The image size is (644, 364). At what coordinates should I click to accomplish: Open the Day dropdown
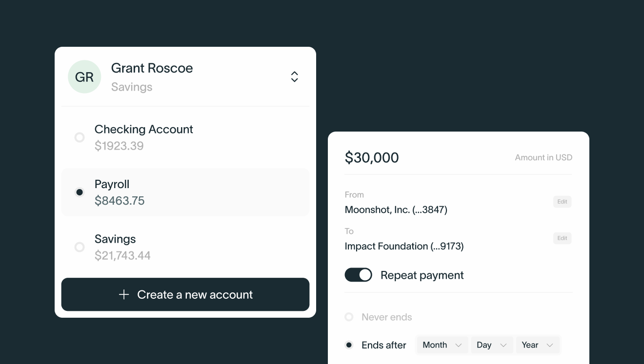[491, 345]
